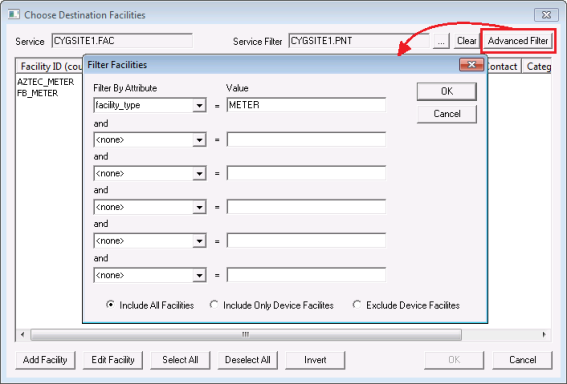Confirm filter with OK in Filter Facilities
This screenshot has height=384, width=567.
[x=447, y=91]
